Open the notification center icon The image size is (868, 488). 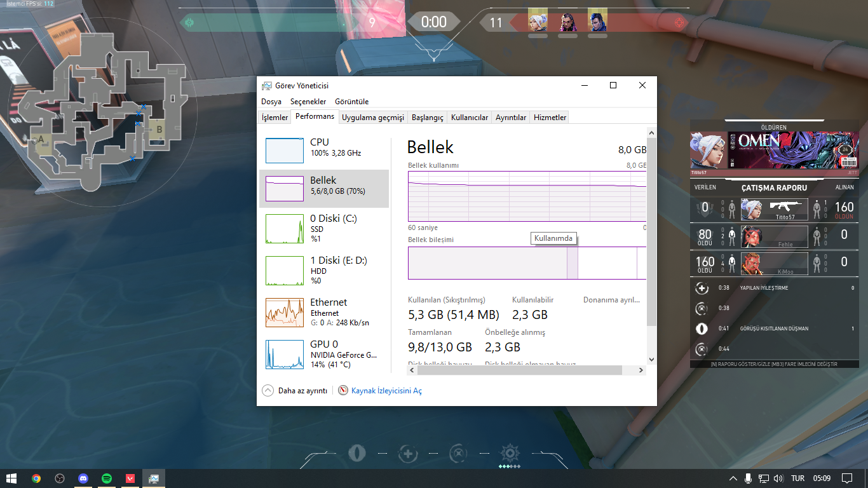coord(846,478)
